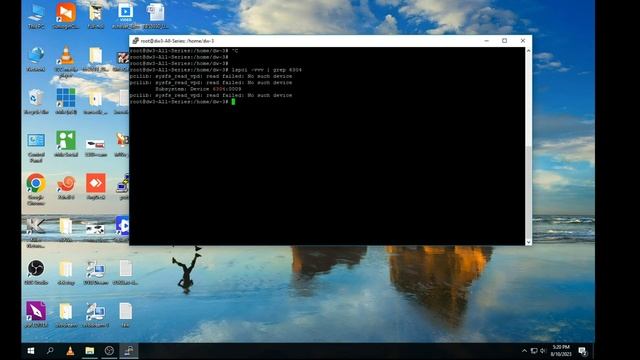Open the notification center icon

click(583, 351)
